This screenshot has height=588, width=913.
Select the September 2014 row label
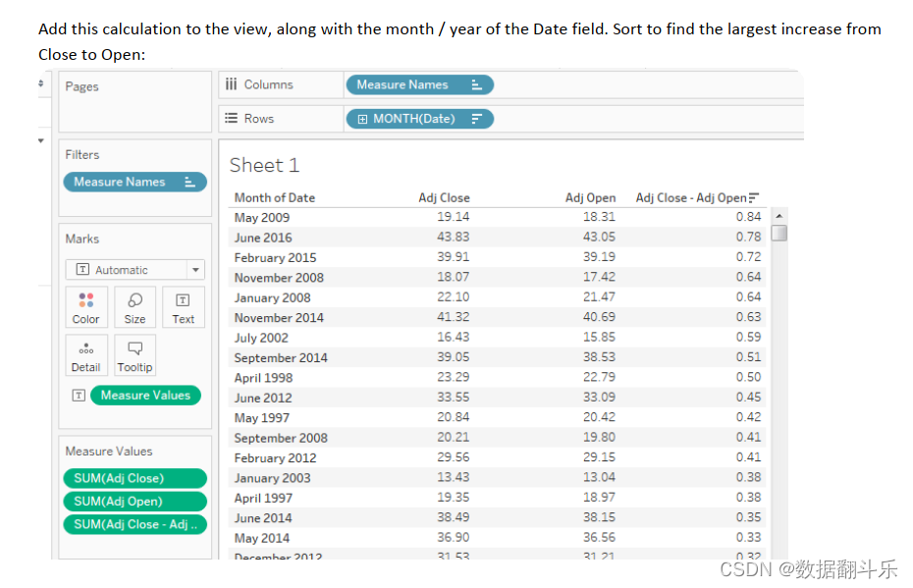click(x=281, y=358)
